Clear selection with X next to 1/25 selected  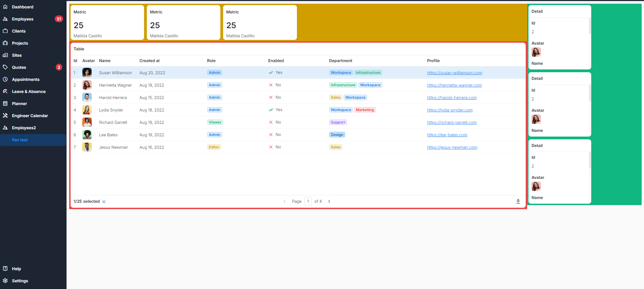pos(104,202)
